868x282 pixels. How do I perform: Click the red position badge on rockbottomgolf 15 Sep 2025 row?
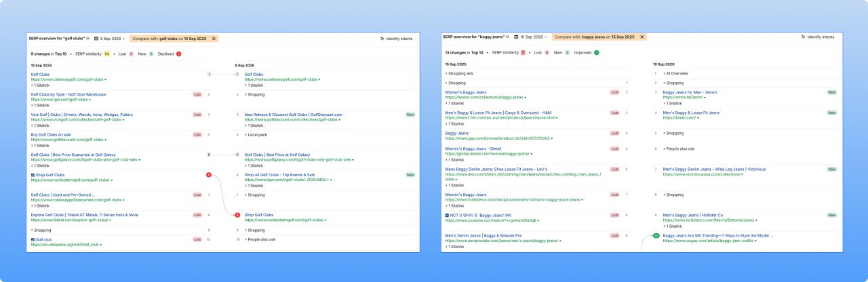209,175
